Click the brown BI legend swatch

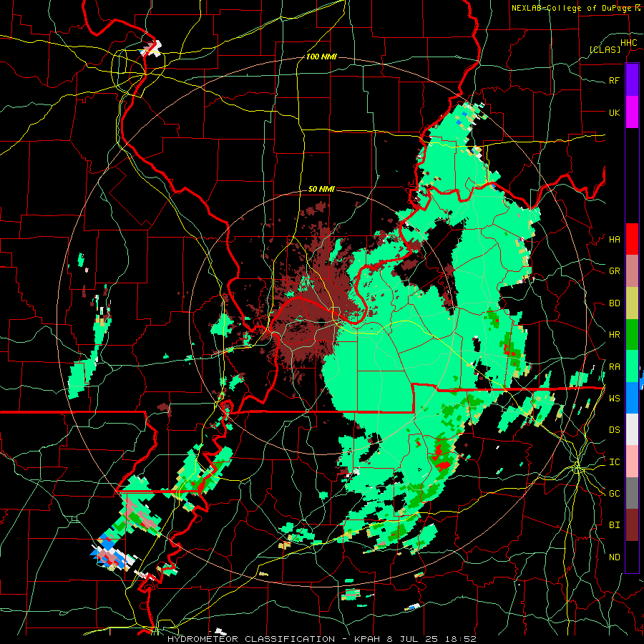(632, 525)
